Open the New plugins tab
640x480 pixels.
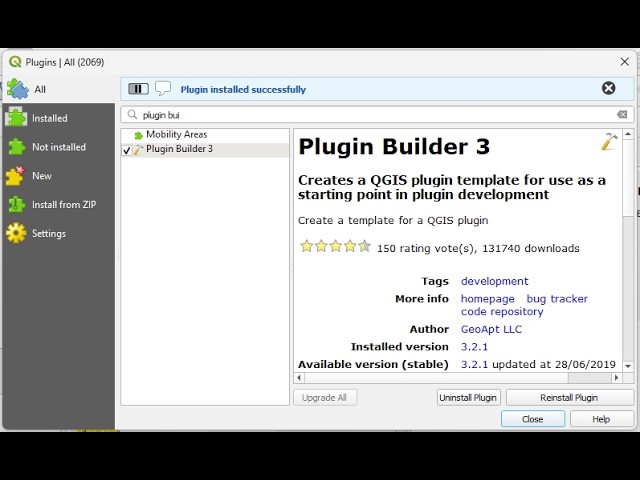click(59, 176)
